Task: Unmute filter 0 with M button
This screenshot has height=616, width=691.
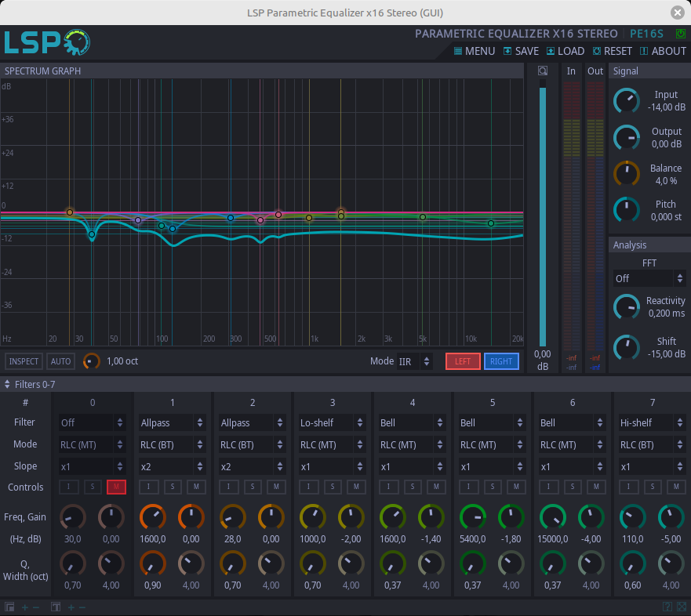Action: [x=116, y=487]
